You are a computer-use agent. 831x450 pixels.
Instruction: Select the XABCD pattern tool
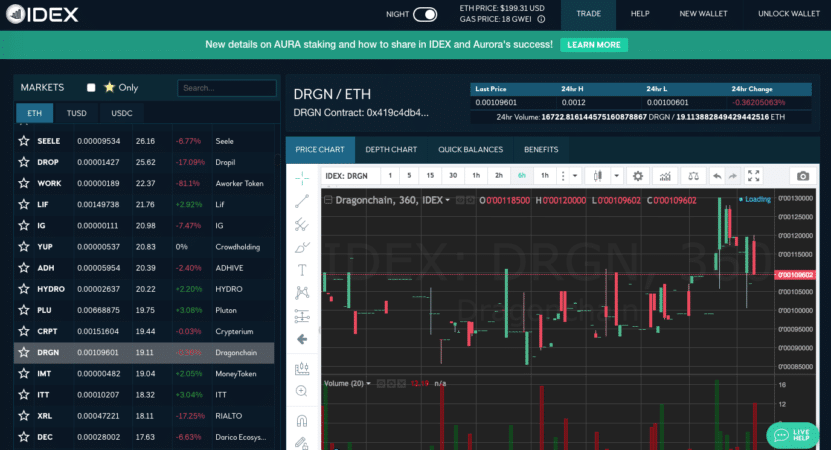[x=302, y=293]
